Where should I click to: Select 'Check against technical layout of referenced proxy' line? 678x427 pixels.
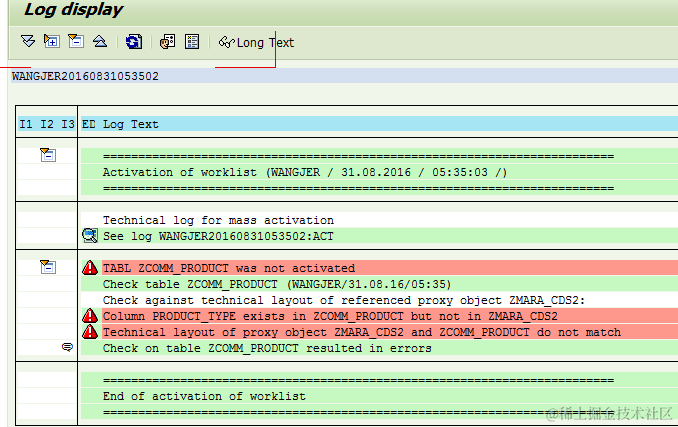click(344, 300)
